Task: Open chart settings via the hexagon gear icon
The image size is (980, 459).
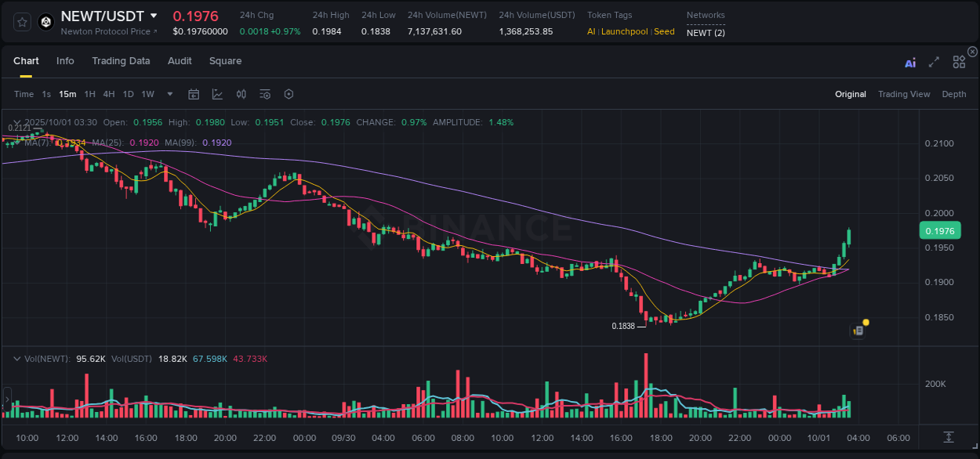Action: tap(289, 94)
